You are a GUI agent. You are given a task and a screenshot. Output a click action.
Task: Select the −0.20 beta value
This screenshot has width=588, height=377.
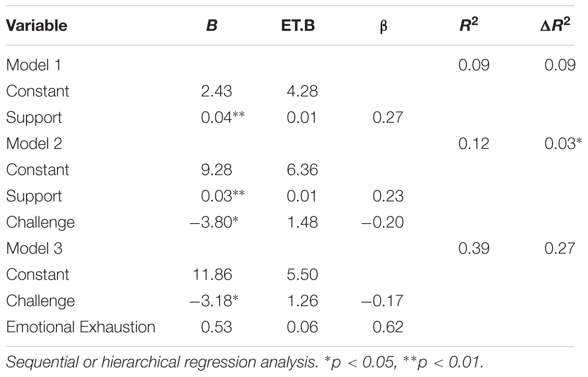coord(384,222)
